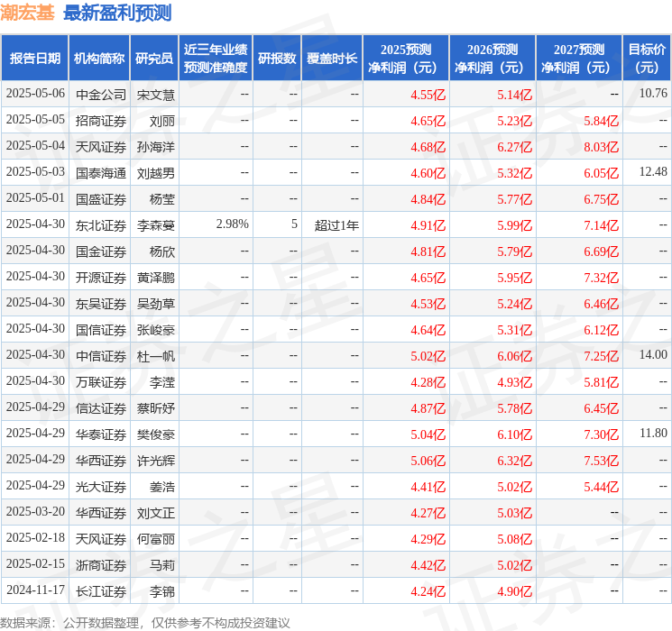Click target price 11.80
The image size is (672, 631).
click(x=653, y=433)
